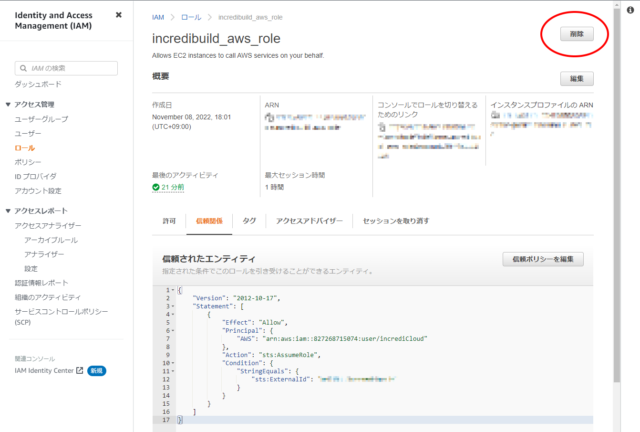Open アクセスアナライザー in the sidebar
Screen dimensions: 640x432
pos(48,226)
